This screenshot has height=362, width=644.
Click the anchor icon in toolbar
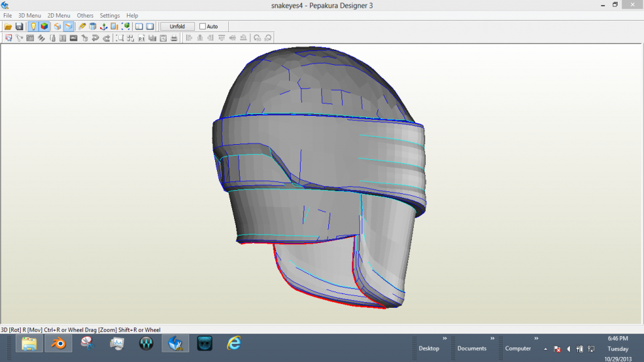pos(104,26)
